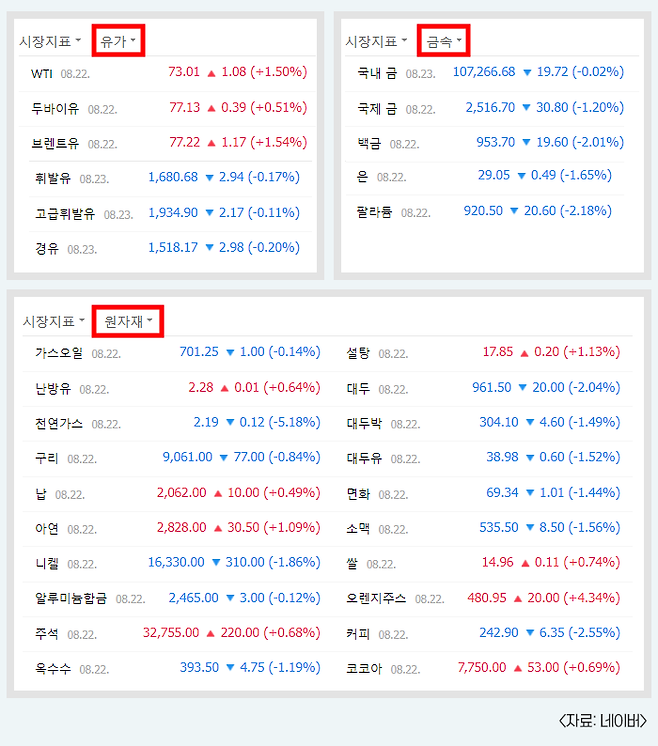Open the 구리 commodity quote
The image size is (658, 746).
tap(171, 458)
